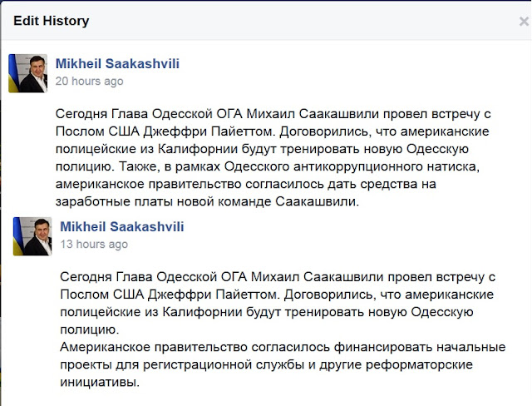Click the final word "инициативы."
The width and height of the screenshot is (532, 406).
tap(100, 382)
